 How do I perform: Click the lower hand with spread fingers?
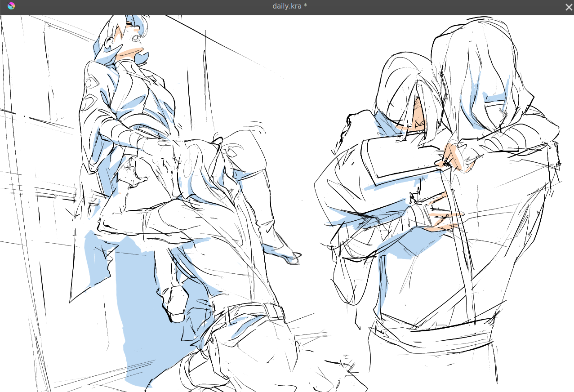coord(438,218)
